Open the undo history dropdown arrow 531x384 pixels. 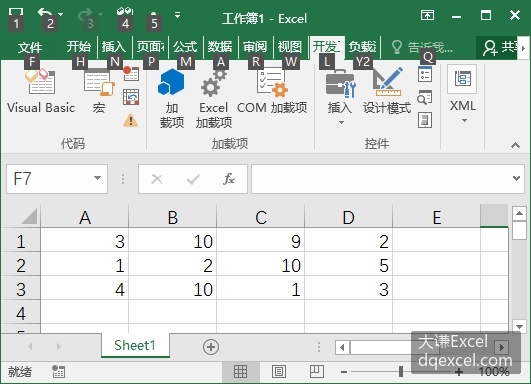(61, 14)
